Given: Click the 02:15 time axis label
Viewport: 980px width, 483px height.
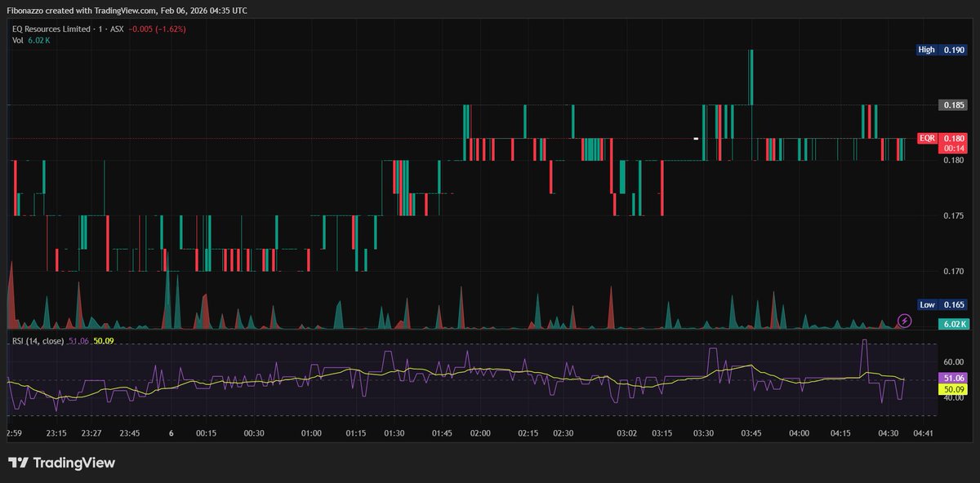Looking at the screenshot, I should (528, 433).
